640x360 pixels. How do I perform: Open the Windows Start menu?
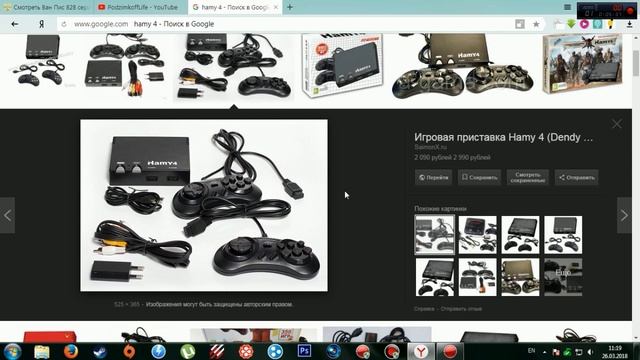coord(13,351)
